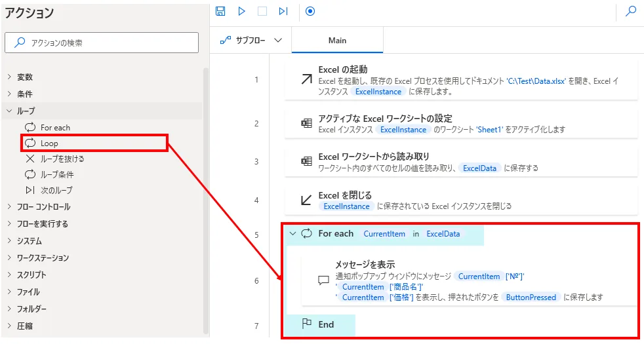Image resolution: width=644 pixels, height=344 pixels.
Task: Click the アクションの検索 search field
Action: tap(102, 43)
